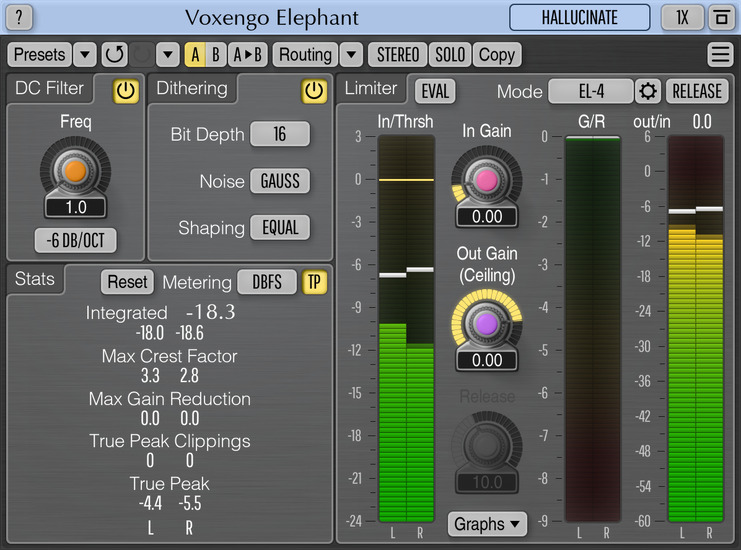Click the greyed redo icon

pos(142,55)
